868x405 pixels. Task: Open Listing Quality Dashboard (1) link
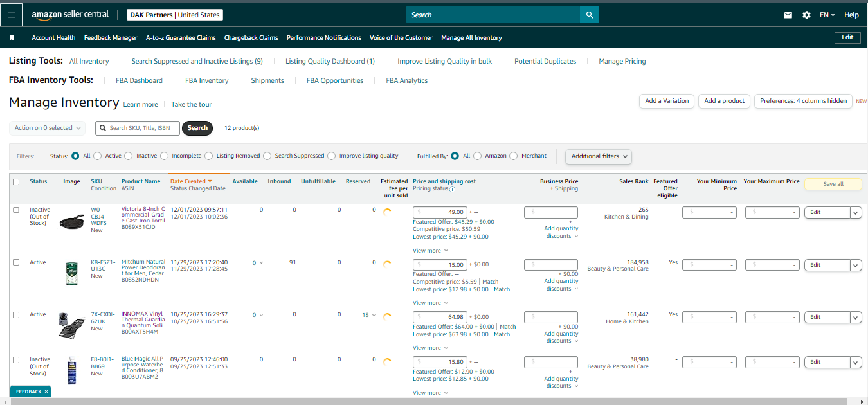pyautogui.click(x=330, y=62)
